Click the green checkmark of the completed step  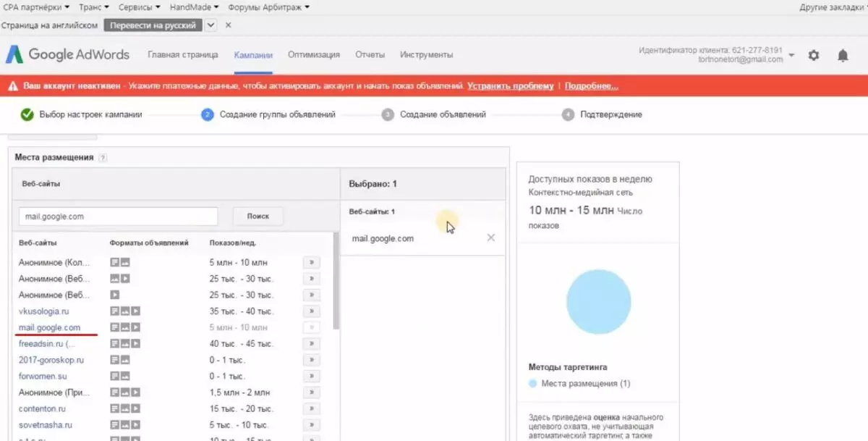pos(27,114)
